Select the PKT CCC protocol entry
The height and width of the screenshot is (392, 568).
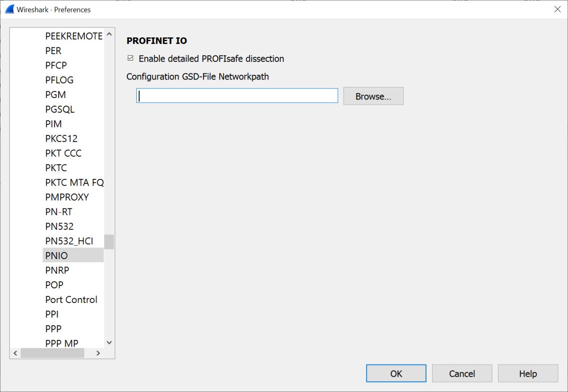[x=63, y=153]
